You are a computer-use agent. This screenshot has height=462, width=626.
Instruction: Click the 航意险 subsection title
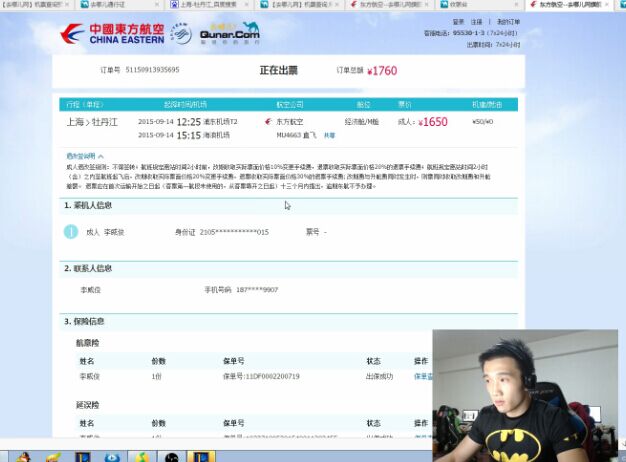(x=87, y=343)
